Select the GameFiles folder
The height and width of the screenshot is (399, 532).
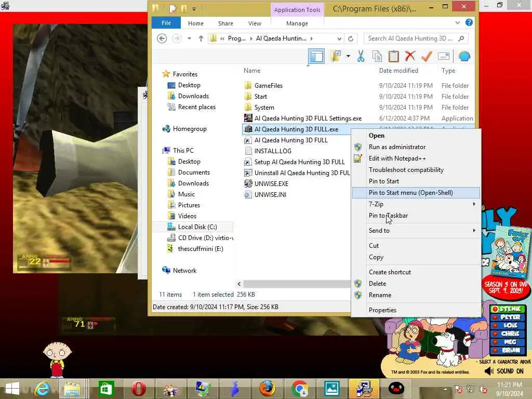269,86
